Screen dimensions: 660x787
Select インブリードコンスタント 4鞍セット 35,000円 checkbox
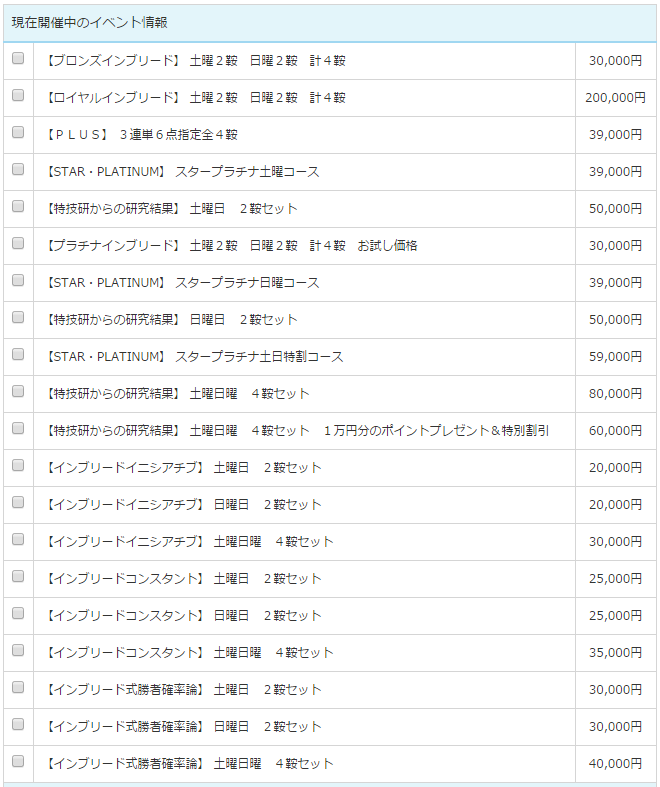[18, 650]
